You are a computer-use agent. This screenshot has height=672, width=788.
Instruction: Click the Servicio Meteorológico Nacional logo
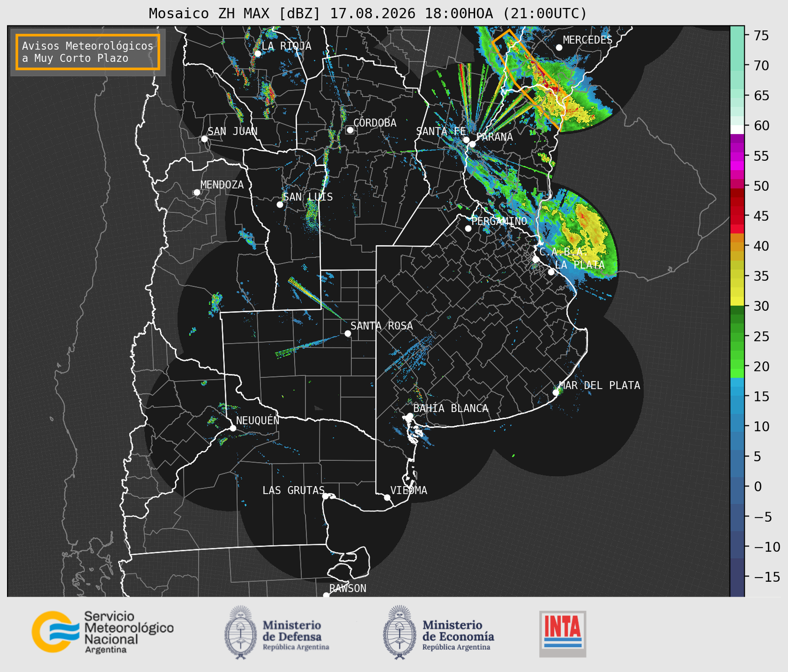click(103, 632)
